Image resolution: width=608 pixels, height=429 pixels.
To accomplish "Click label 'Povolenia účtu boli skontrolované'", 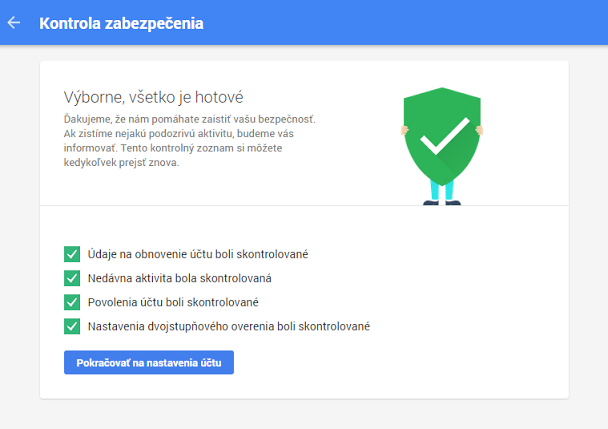I will [x=176, y=302].
